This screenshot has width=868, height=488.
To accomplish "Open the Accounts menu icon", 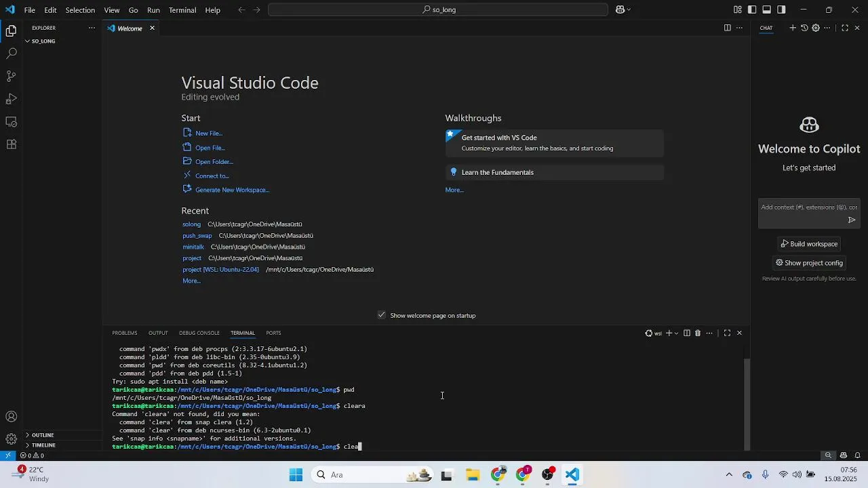I will (x=11, y=417).
